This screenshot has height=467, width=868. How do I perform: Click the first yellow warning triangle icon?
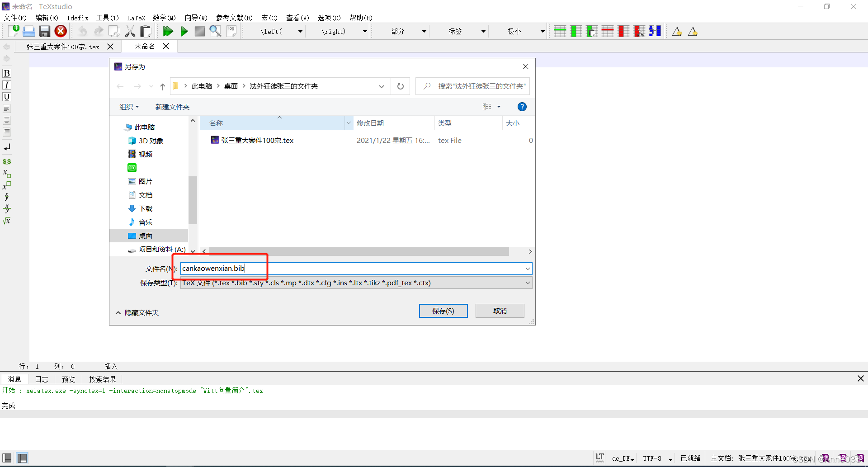[677, 32]
